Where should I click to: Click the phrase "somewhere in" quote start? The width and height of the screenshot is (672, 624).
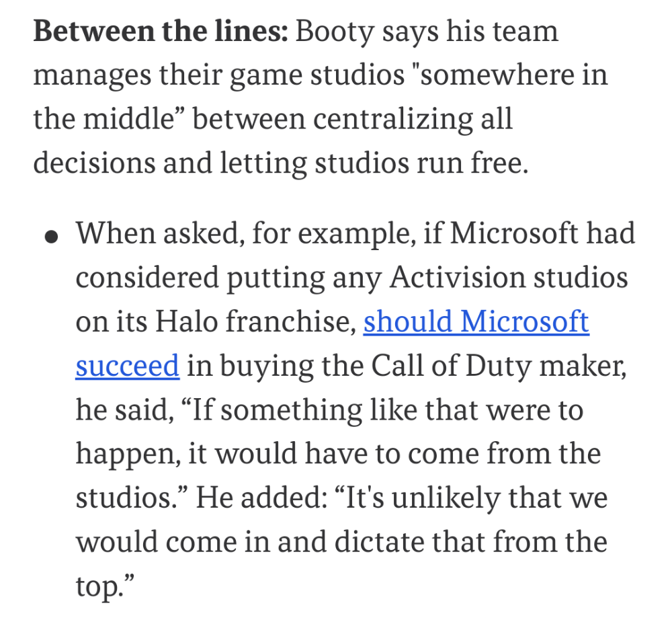pyautogui.click(x=513, y=75)
